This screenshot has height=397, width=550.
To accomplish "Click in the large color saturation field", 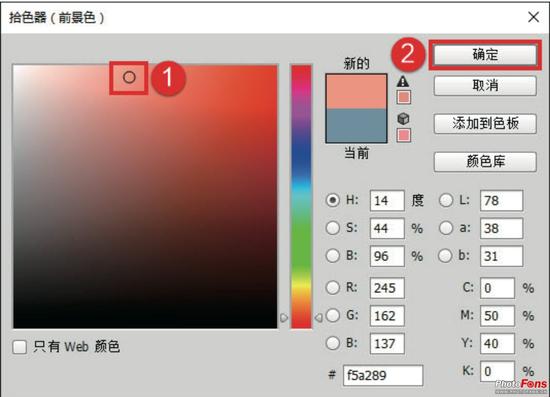I will tap(145, 196).
